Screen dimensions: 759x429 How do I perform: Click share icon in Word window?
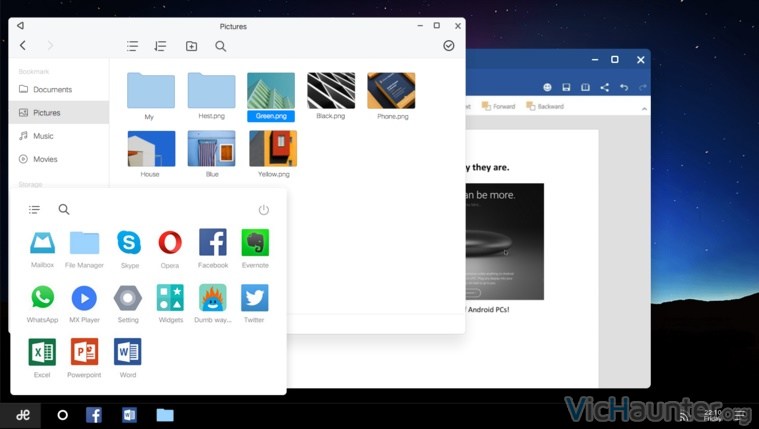pyautogui.click(x=605, y=87)
